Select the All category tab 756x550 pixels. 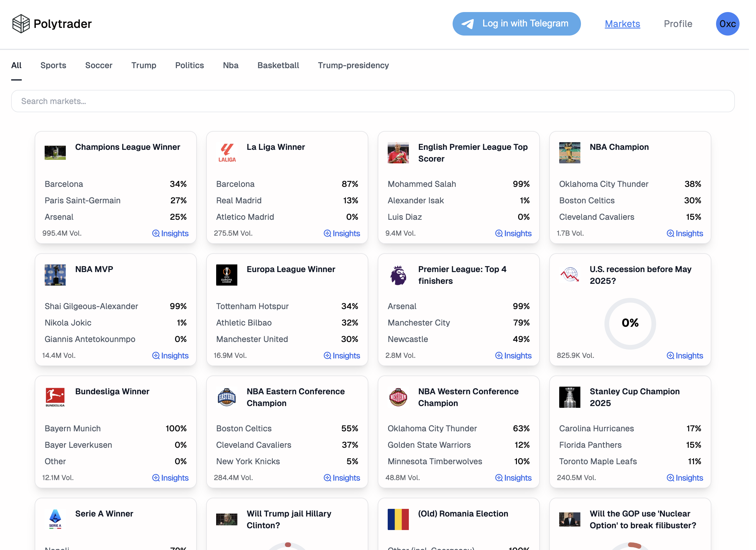coord(16,66)
